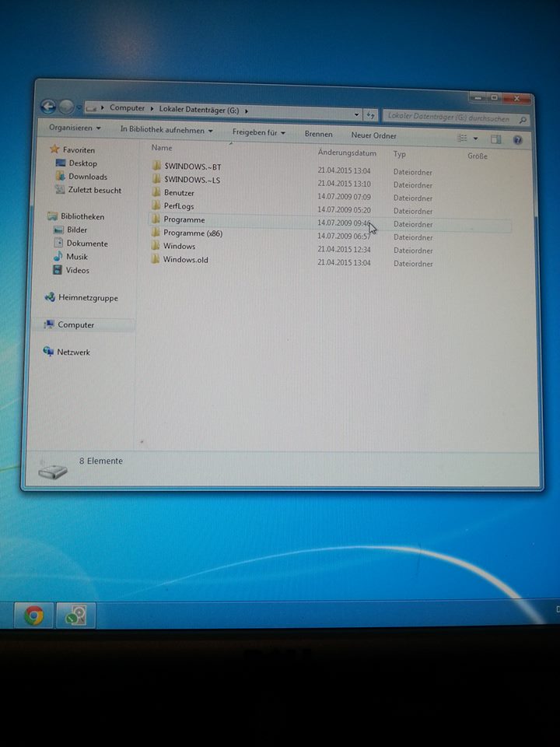Maximize the Explorer window

coord(495,98)
